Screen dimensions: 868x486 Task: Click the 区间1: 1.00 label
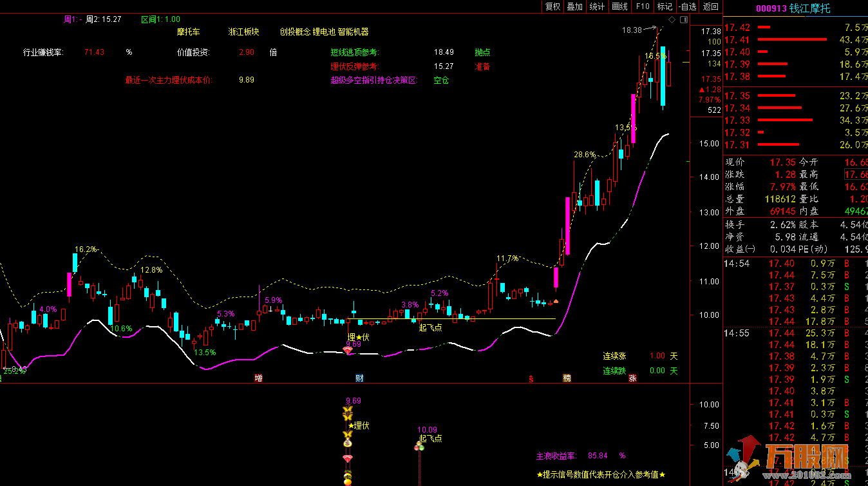coord(161,19)
